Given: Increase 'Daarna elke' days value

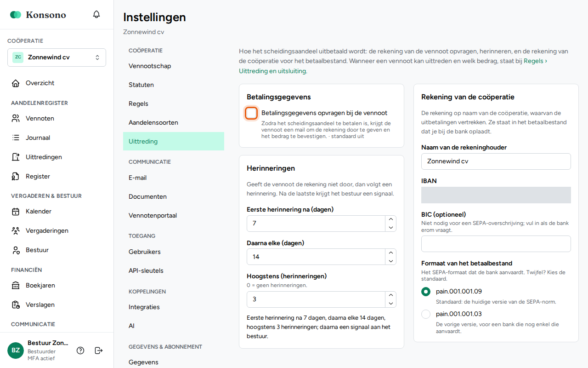Looking at the screenshot, I should click(x=390, y=253).
